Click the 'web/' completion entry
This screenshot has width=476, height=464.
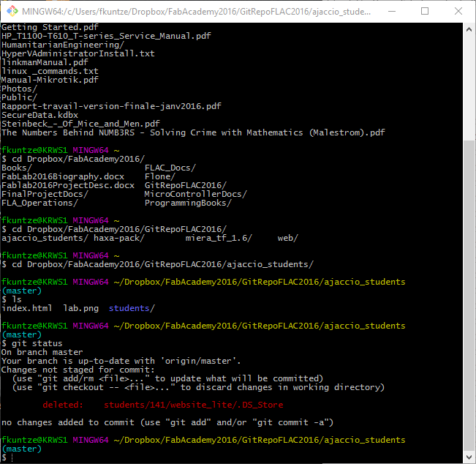tap(288, 238)
